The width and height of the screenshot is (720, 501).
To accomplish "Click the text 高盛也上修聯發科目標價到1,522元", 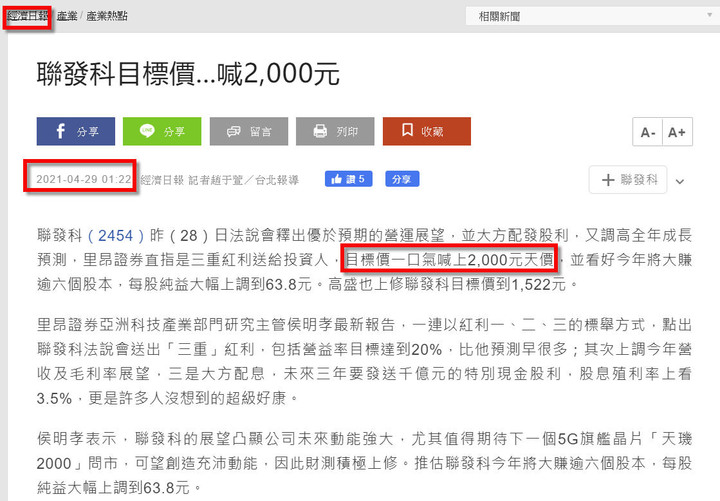I will [x=447, y=284].
